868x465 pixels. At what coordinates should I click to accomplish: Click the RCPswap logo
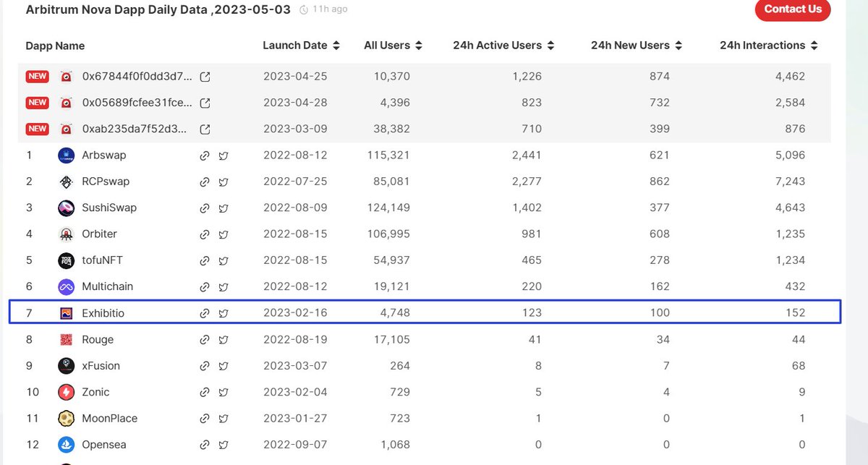pos(66,182)
